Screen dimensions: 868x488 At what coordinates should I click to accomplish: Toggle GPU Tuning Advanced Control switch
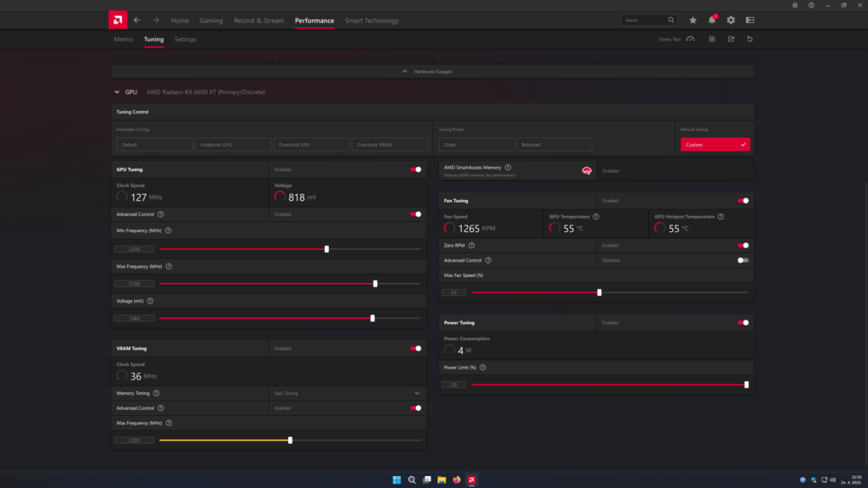(415, 214)
